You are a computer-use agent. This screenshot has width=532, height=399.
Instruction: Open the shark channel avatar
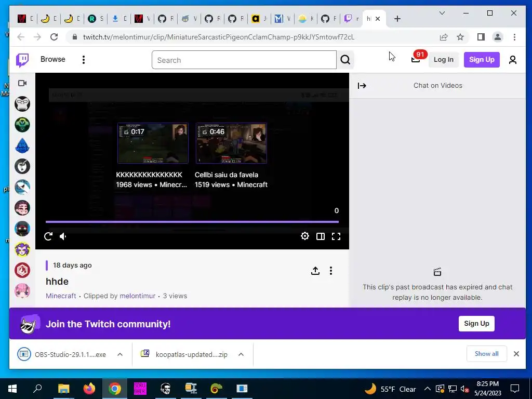point(22,187)
